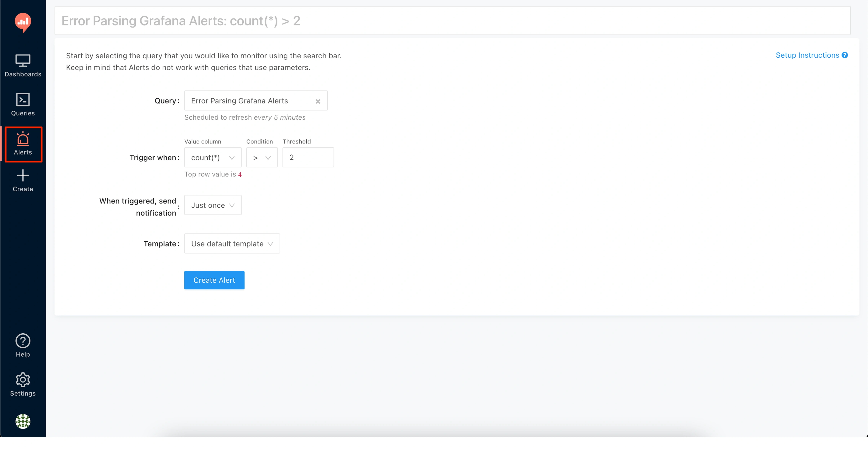Select the Alerts bell icon
This screenshot has width=868, height=449.
(23, 139)
